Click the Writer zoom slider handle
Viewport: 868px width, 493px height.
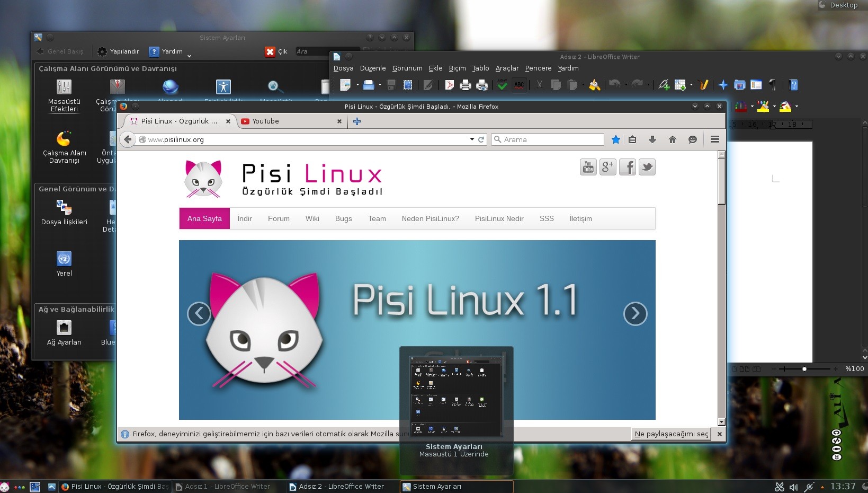[804, 369]
